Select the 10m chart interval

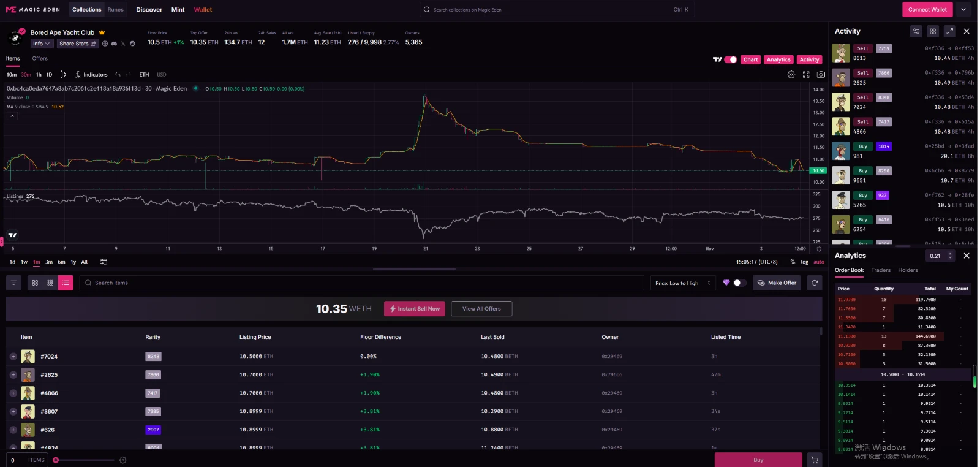click(12, 75)
